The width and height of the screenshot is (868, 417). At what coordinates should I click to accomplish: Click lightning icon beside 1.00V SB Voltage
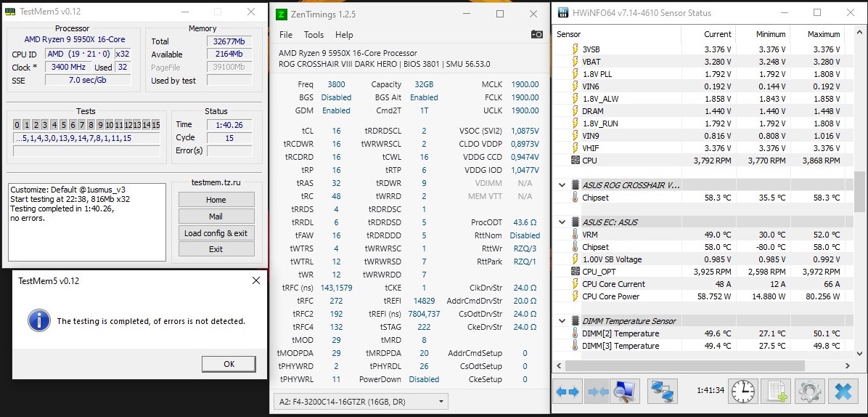click(x=576, y=259)
